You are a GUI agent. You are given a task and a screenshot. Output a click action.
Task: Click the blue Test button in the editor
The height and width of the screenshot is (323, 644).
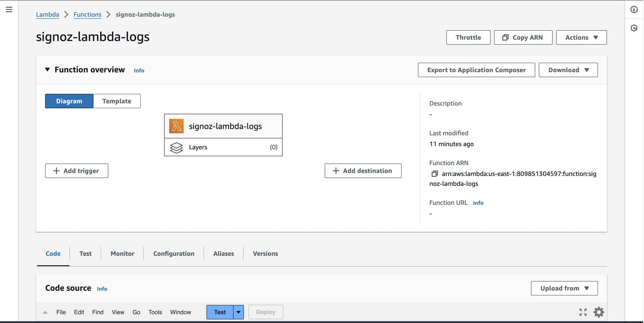click(220, 312)
